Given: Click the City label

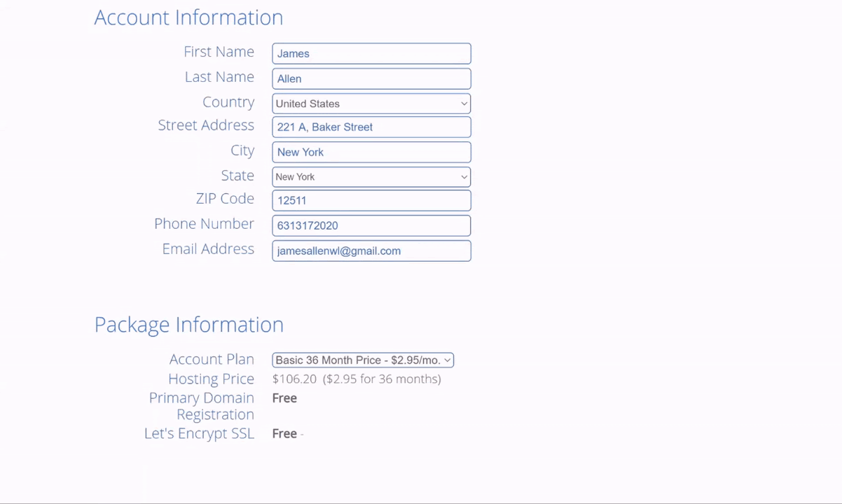Looking at the screenshot, I should click(x=242, y=150).
